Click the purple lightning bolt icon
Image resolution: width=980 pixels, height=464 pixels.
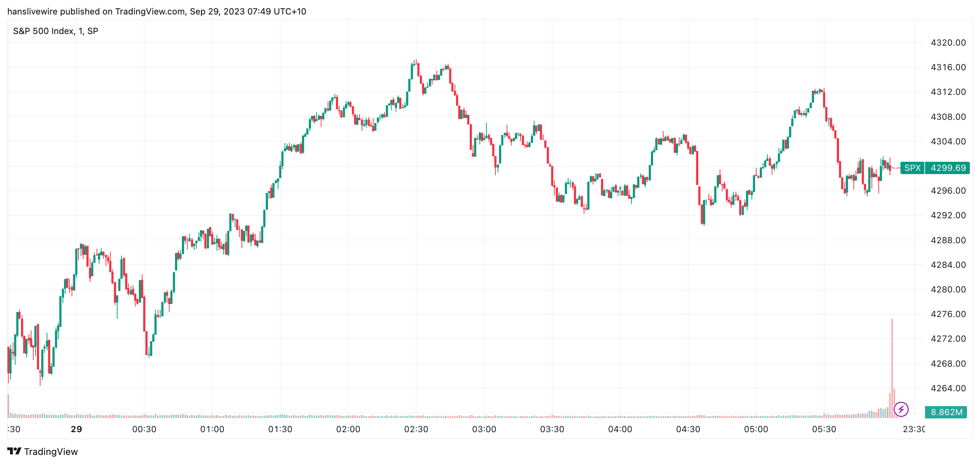pos(901,410)
